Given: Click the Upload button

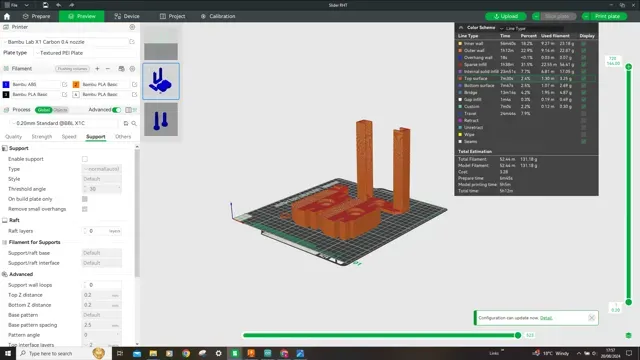Looking at the screenshot, I should (506, 16).
